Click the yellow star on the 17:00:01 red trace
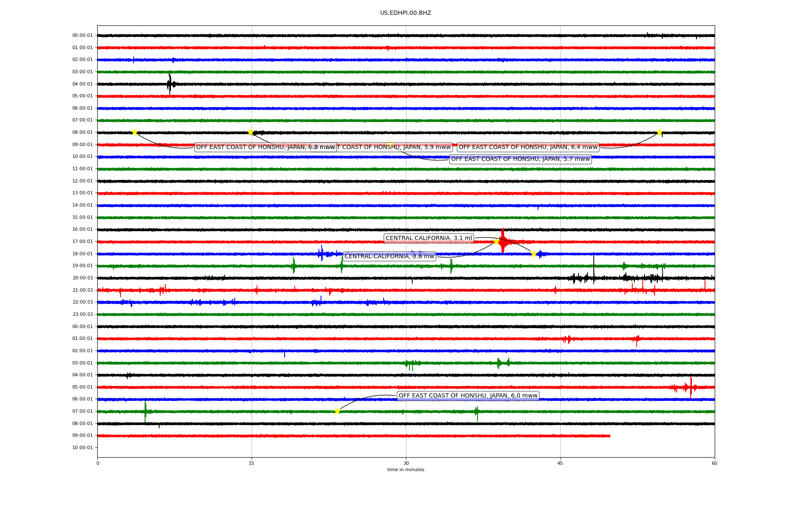The image size is (812, 508). (496, 241)
